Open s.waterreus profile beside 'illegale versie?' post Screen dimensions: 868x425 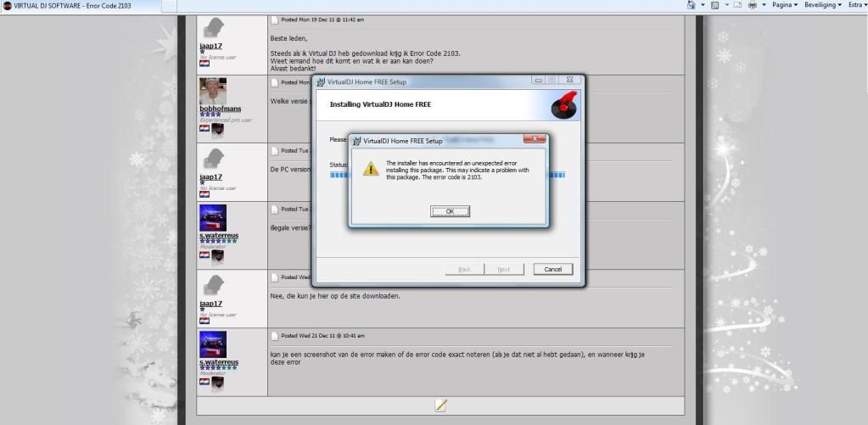219,235
